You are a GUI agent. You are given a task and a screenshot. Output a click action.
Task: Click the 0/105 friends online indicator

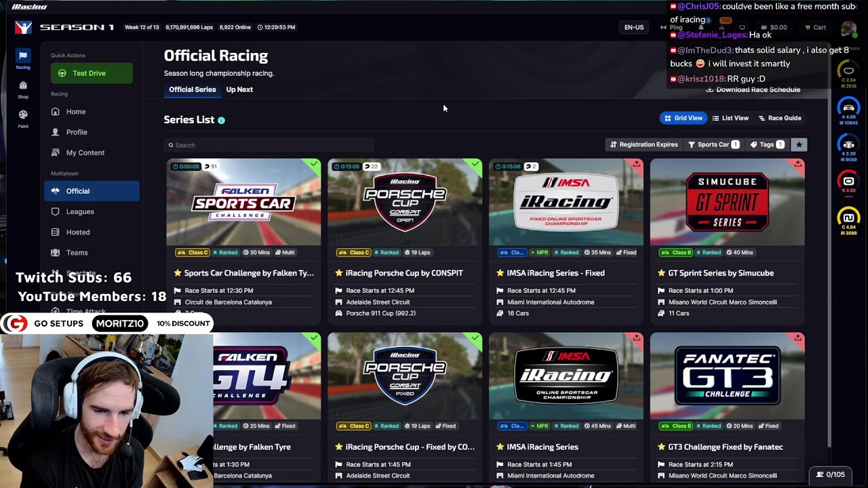(830, 474)
